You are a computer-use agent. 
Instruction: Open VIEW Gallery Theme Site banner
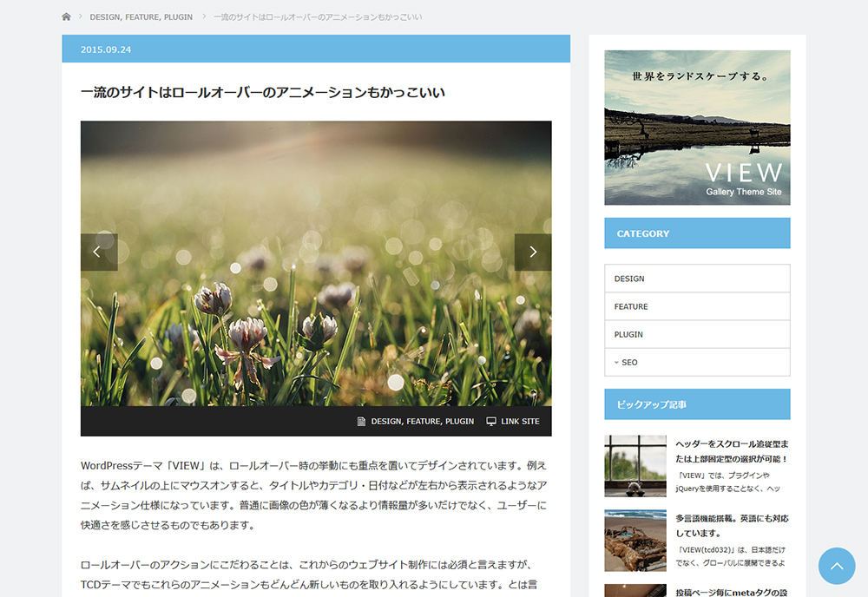[x=697, y=128]
